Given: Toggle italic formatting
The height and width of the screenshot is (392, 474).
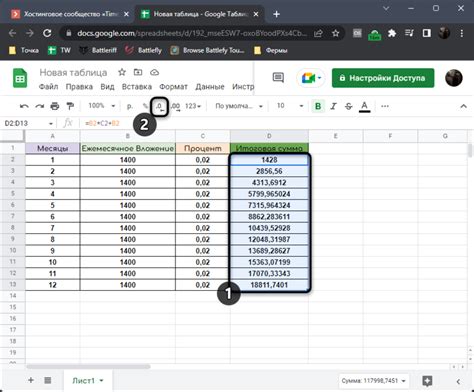Looking at the screenshot, I should (x=333, y=106).
